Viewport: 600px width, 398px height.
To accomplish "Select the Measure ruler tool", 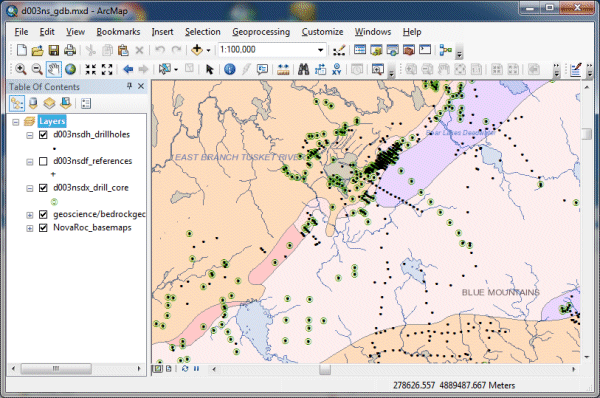I will pyautogui.click(x=283, y=69).
